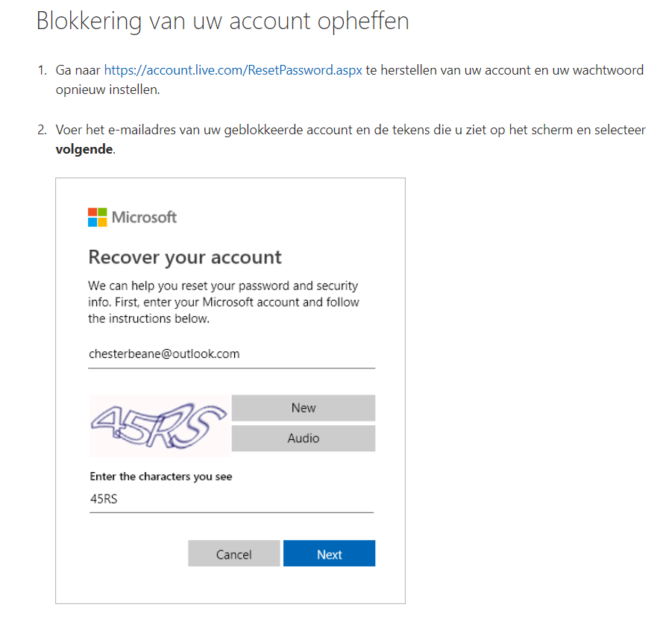Image resolution: width=672 pixels, height=631 pixels.
Task: Click the We can help you reset paragraph
Action: coord(223,302)
